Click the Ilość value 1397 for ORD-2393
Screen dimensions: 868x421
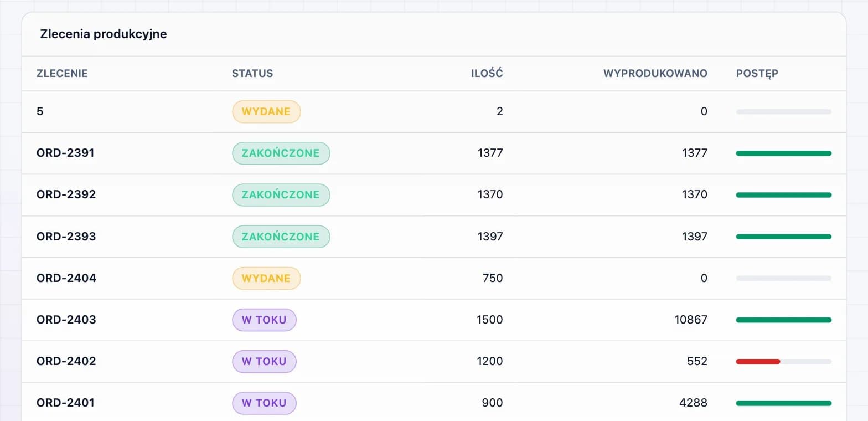490,237
